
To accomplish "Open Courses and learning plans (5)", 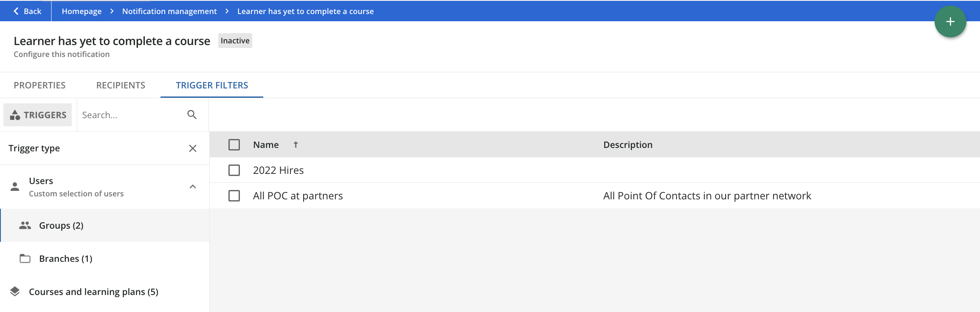I will click(x=105, y=292).
